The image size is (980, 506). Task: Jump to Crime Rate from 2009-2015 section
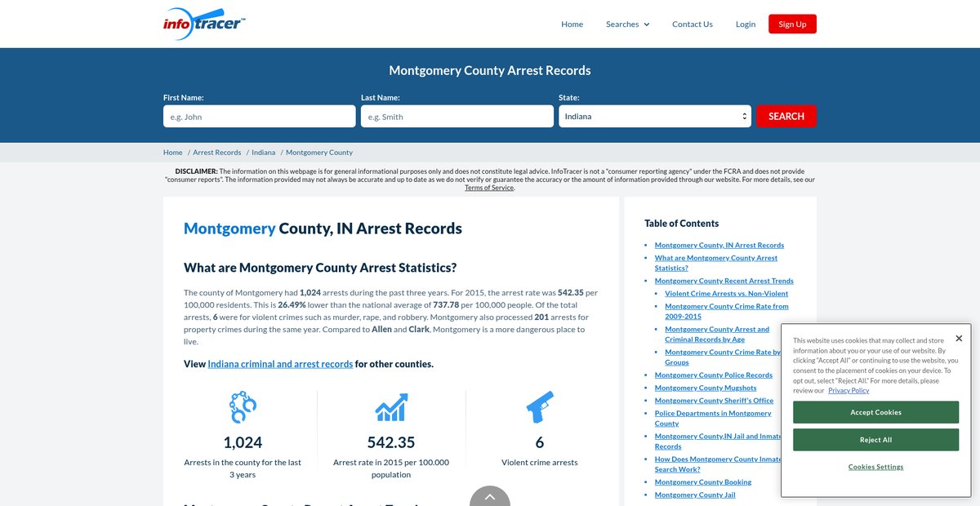coord(727,311)
